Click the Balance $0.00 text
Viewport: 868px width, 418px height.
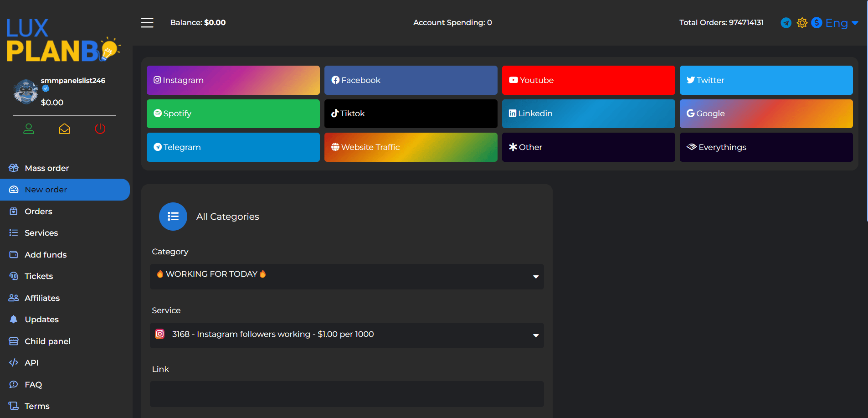198,23
